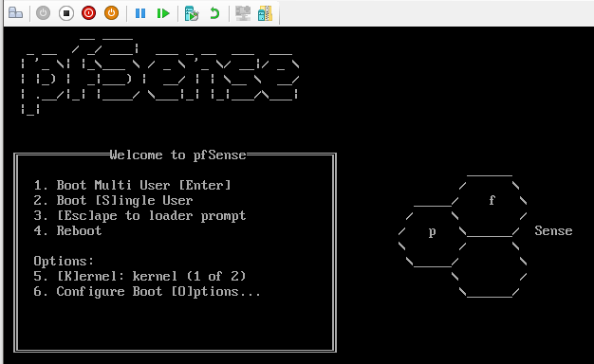Click the take snapshot server icon

coord(192,13)
